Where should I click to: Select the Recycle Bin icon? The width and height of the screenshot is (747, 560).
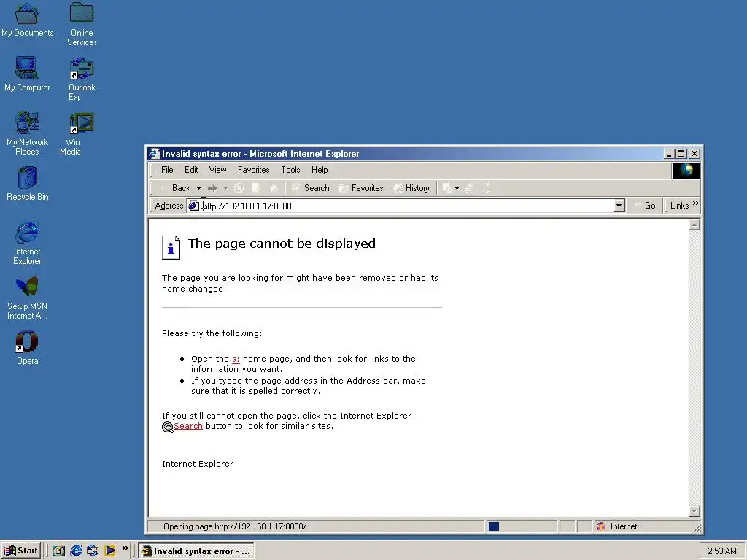27,184
